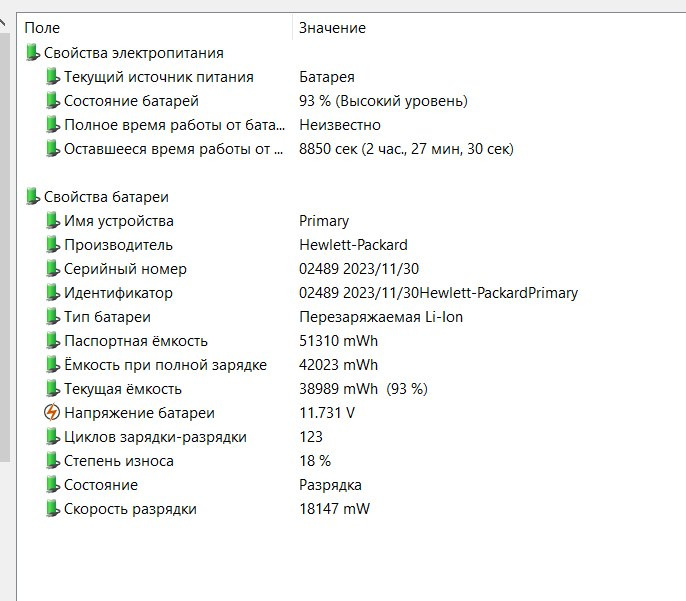Click the icon beside discharge rate row
This screenshot has width=686, height=601.
pos(52,509)
